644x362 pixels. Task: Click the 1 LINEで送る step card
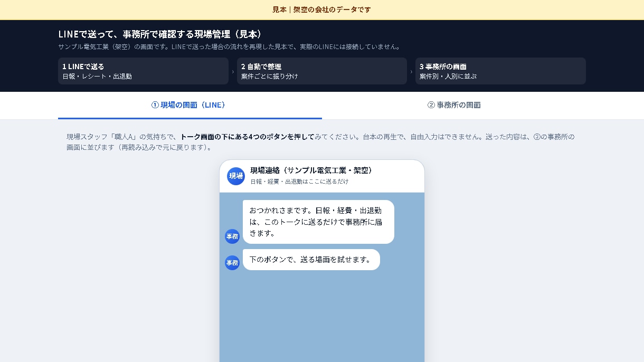pos(143,71)
